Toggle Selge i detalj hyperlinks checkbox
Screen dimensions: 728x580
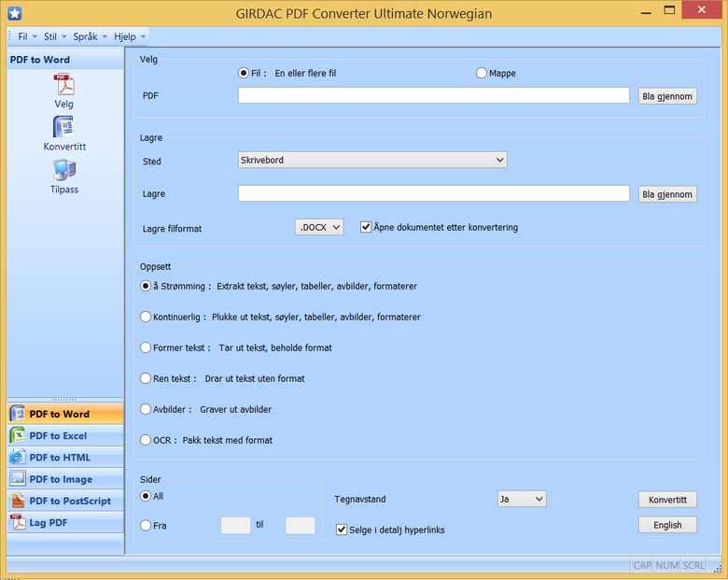[x=342, y=530]
